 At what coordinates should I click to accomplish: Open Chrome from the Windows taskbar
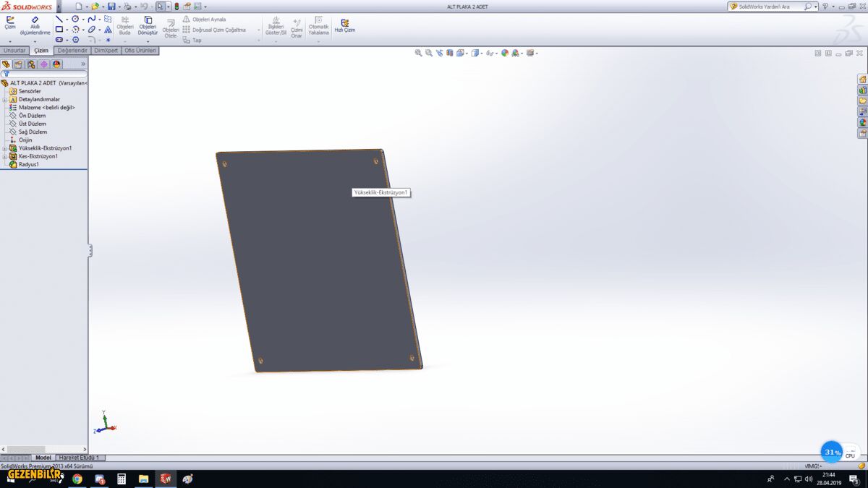pyautogui.click(x=77, y=479)
